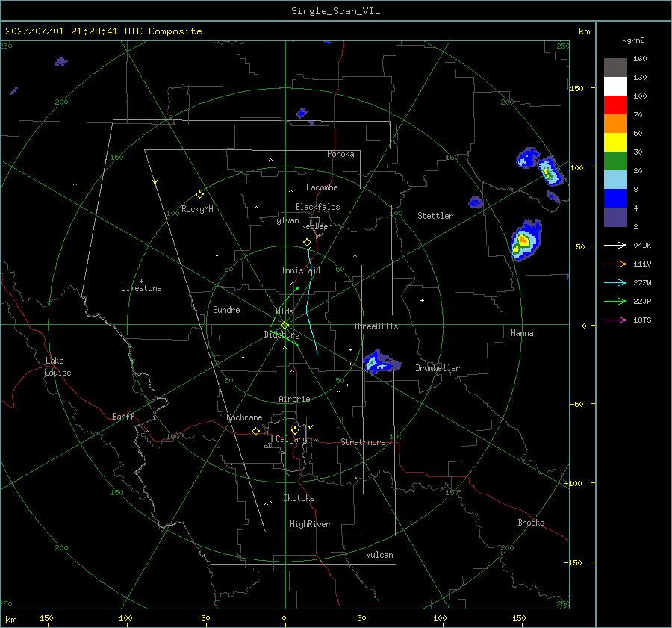Click the RockyMH label

(x=197, y=209)
